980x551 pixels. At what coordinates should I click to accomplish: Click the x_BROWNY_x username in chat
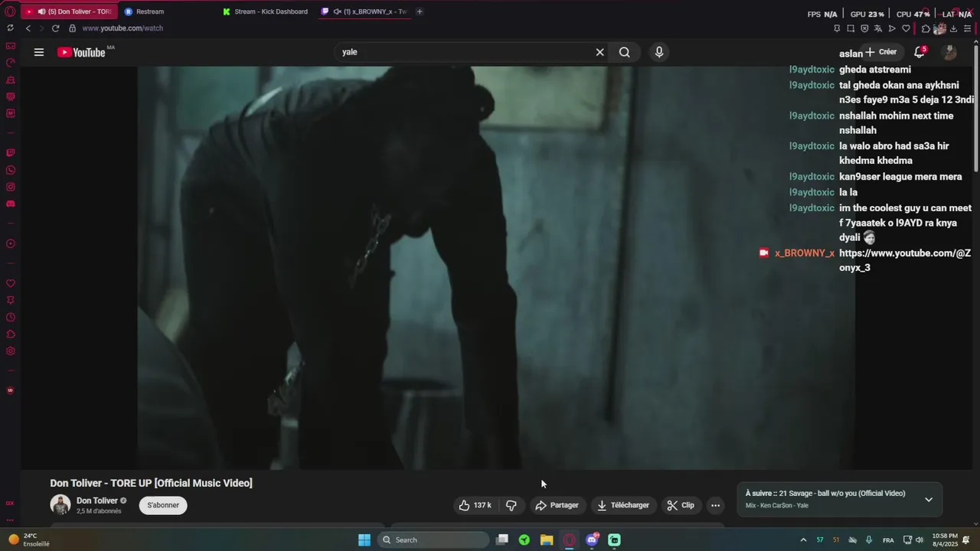point(805,253)
